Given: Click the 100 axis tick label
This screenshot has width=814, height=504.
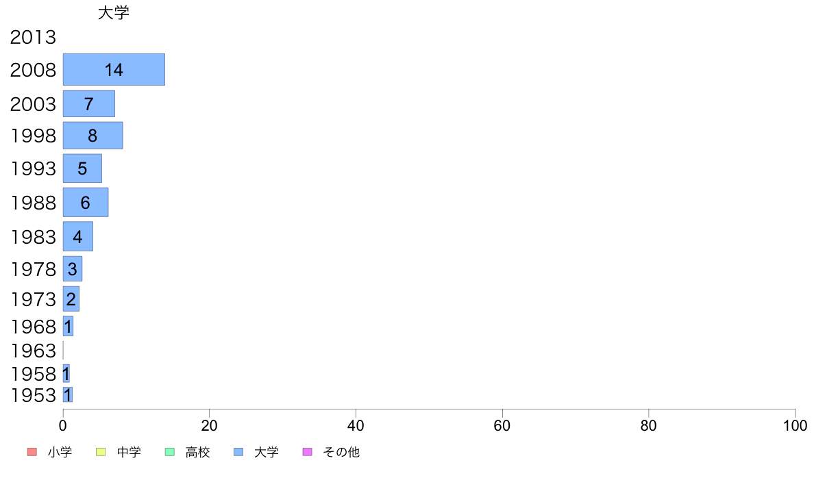Looking at the screenshot, I should coord(795,426).
